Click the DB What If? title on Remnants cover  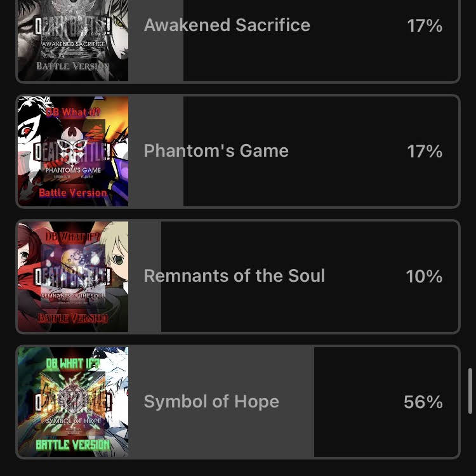pos(73,237)
